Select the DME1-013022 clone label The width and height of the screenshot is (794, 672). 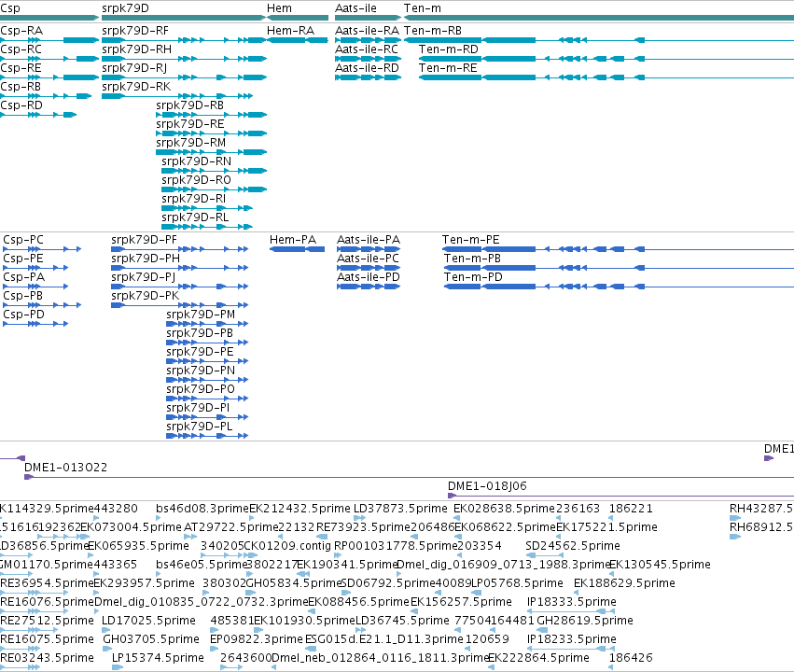pos(66,468)
